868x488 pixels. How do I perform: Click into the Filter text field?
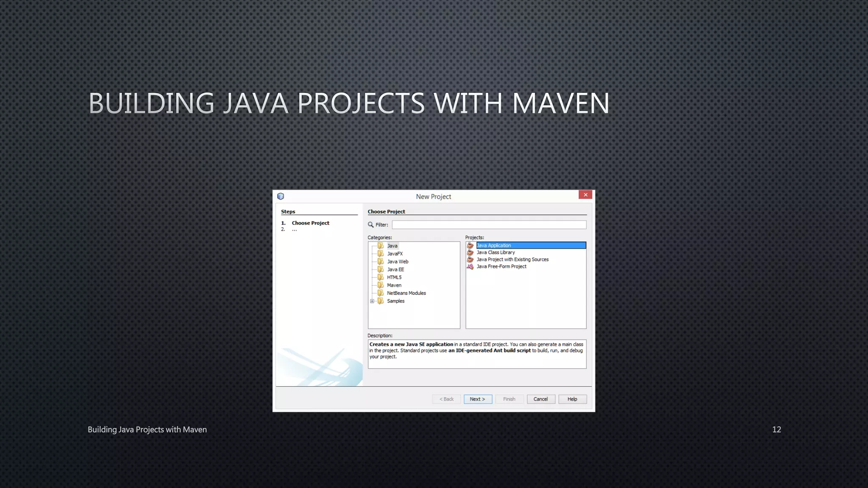coord(489,225)
